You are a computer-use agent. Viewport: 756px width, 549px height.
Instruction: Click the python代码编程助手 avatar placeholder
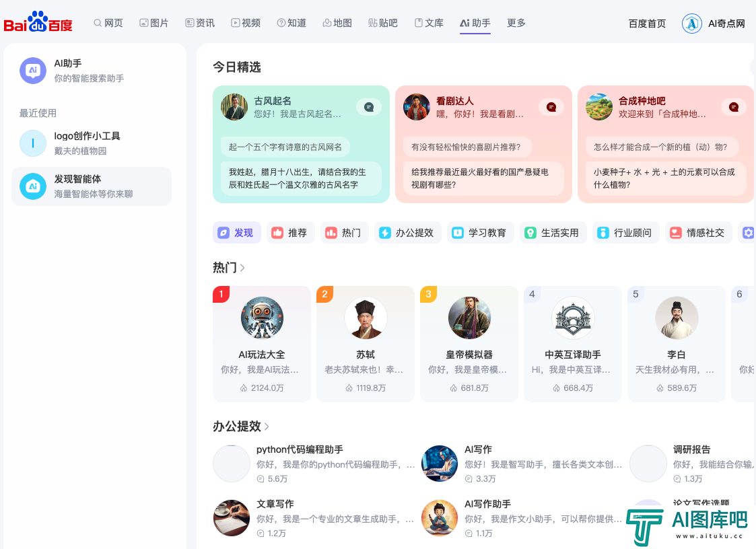(x=232, y=464)
